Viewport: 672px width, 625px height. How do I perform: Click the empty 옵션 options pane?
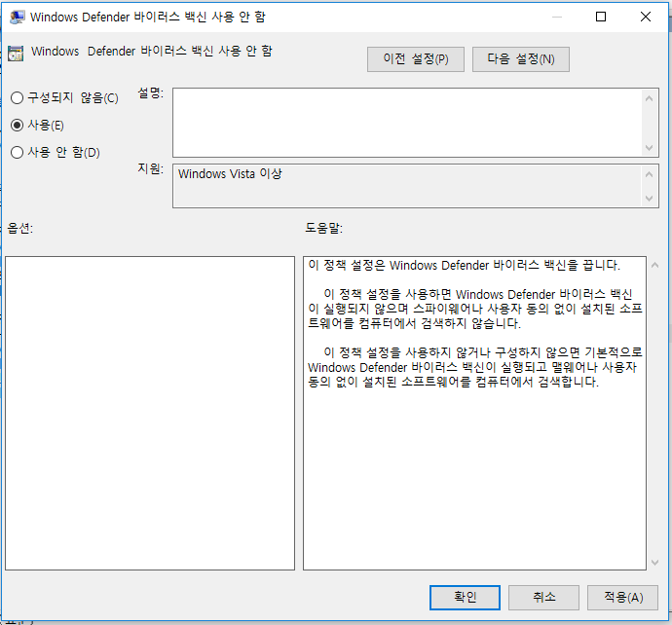[x=150, y=414]
